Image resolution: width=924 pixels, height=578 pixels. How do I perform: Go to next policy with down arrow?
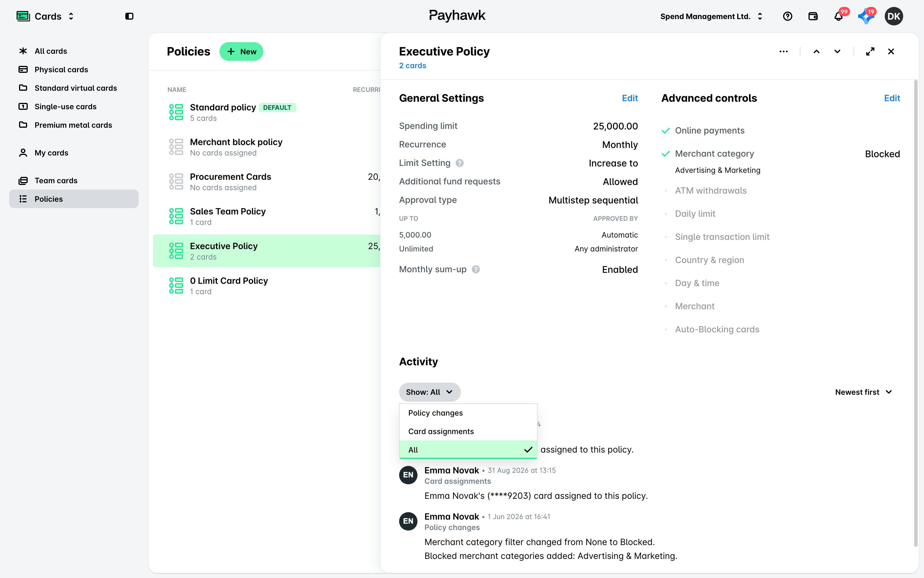[837, 51]
